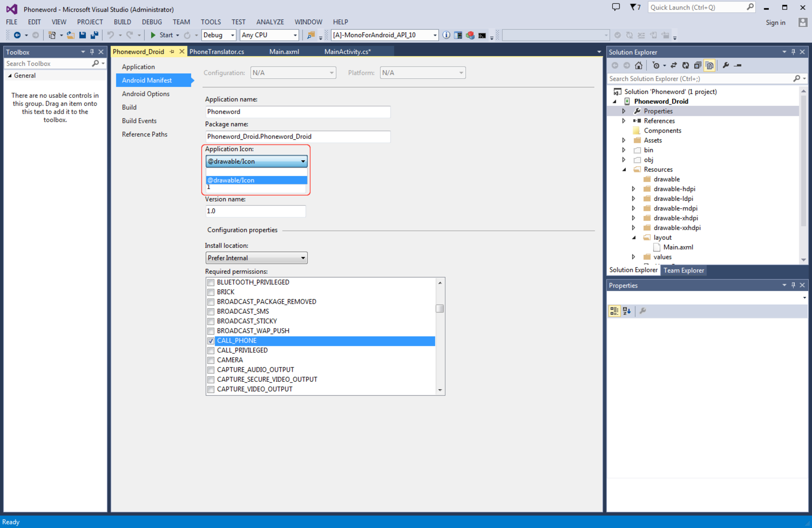Open the BUILD menu
Viewport: 812px width, 528px height.
[122, 22]
